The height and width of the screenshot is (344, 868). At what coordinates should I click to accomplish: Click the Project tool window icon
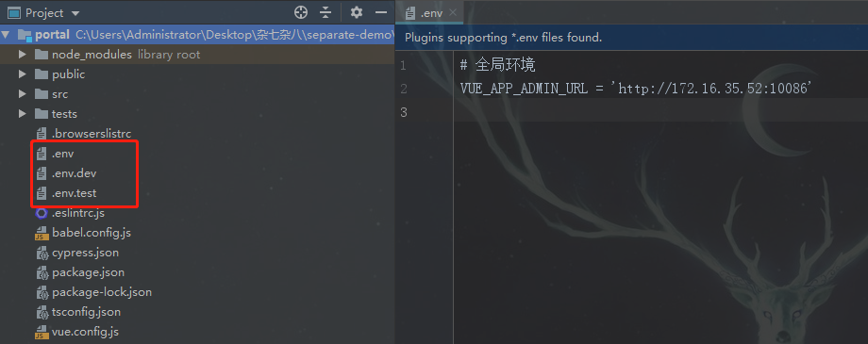coord(14,12)
